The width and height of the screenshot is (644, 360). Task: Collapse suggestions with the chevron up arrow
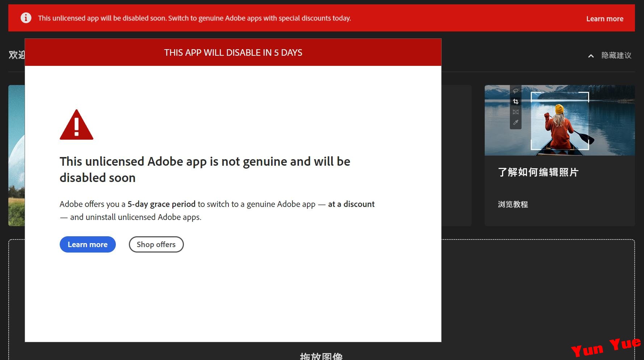[x=591, y=56]
